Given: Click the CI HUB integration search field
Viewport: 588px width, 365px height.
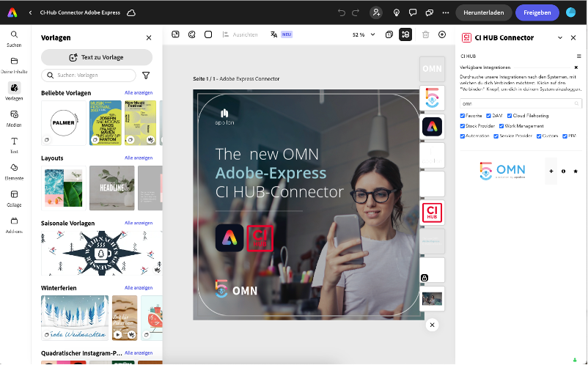Looking at the screenshot, I should pos(521,103).
